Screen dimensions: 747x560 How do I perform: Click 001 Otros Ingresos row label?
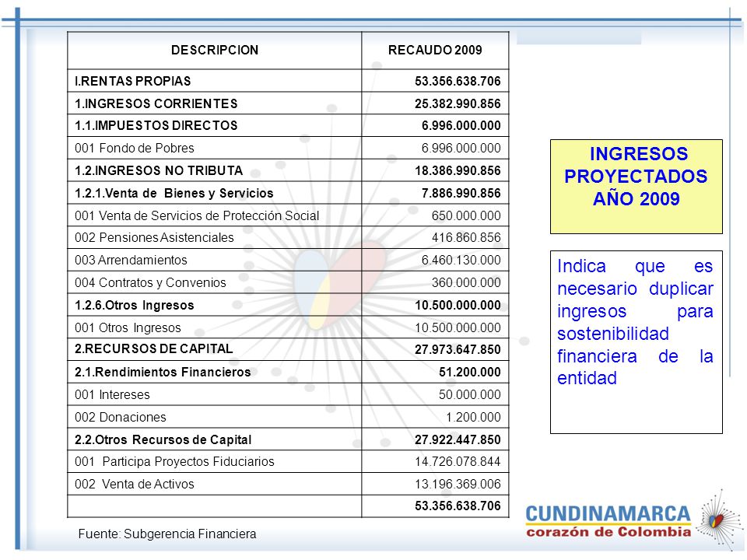(x=128, y=327)
